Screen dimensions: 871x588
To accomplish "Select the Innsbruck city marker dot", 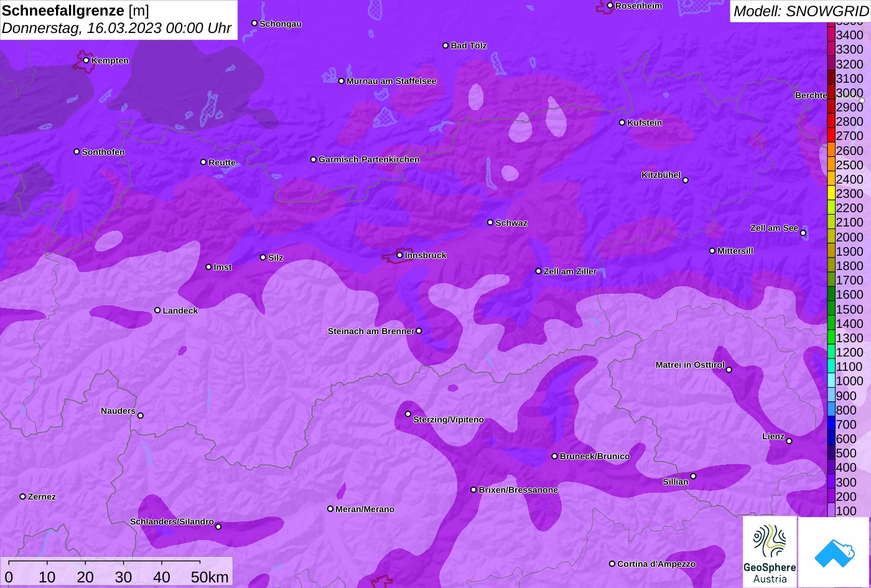I will pyautogui.click(x=399, y=255).
